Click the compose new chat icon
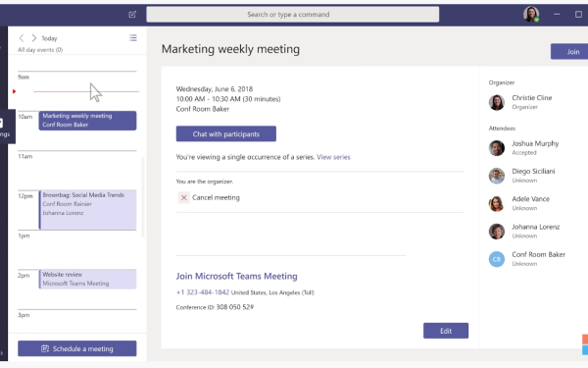The width and height of the screenshot is (588, 368). 132,15
